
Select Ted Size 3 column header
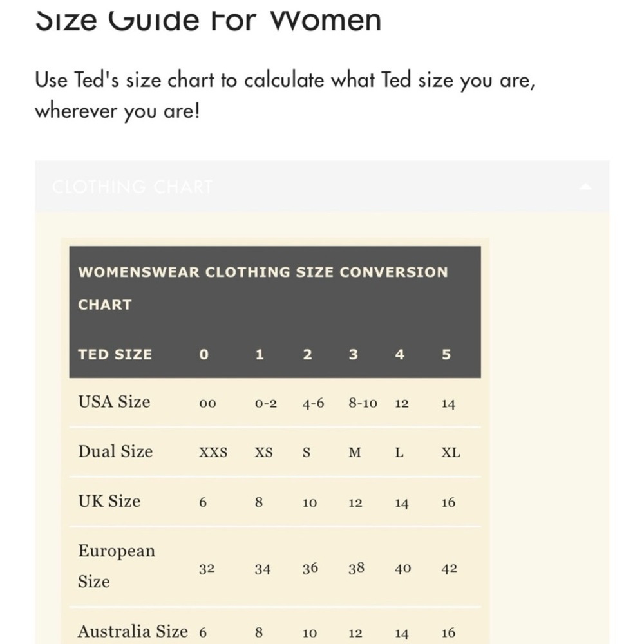pos(353,354)
